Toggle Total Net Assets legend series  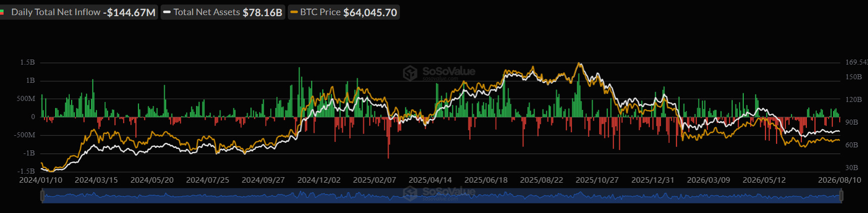(x=223, y=12)
